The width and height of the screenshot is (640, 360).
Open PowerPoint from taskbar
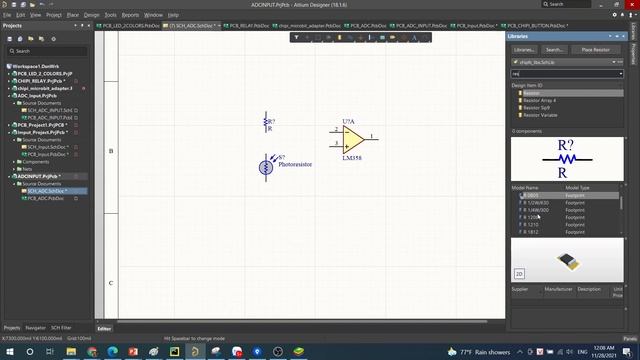[133, 351]
